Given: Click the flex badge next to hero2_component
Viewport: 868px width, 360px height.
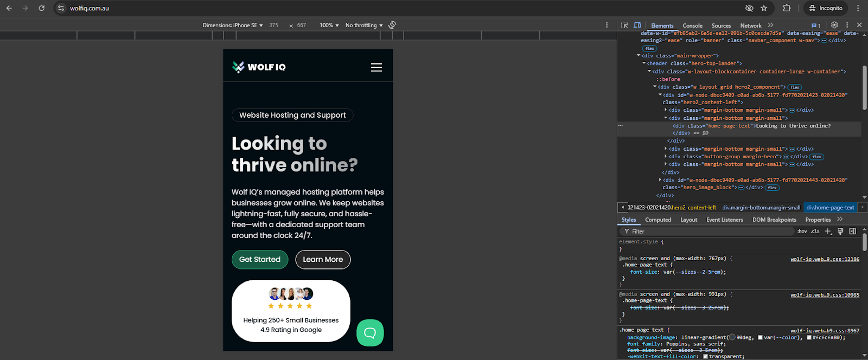Looking at the screenshot, I should point(795,87).
